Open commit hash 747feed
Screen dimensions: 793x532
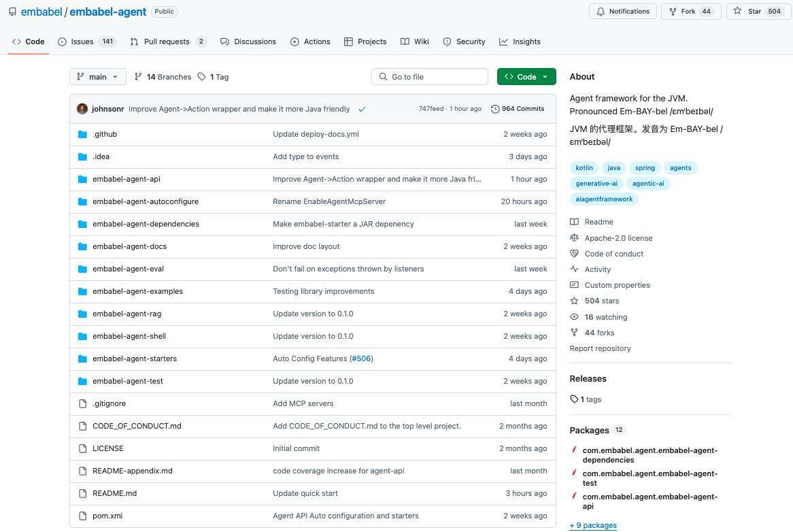click(x=431, y=109)
